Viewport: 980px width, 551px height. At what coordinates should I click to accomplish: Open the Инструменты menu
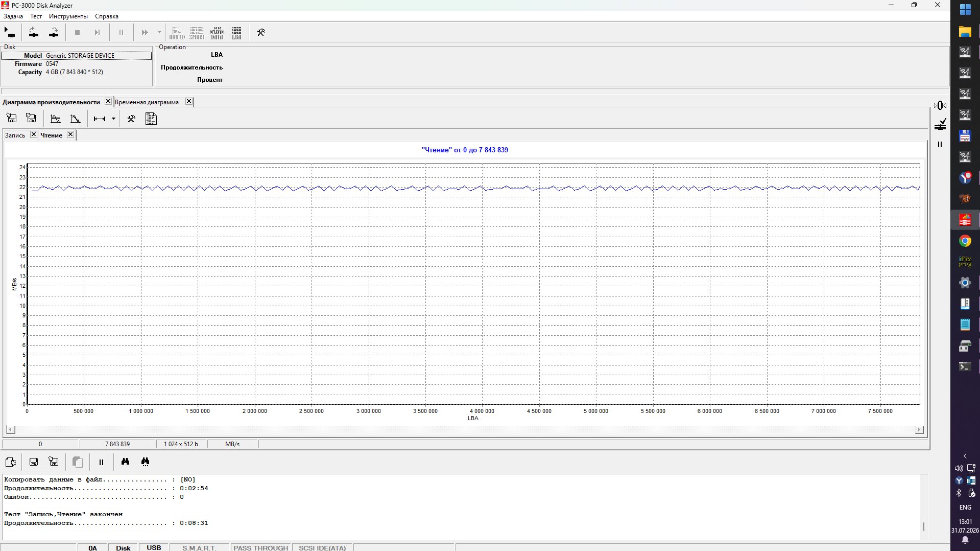pyautogui.click(x=68, y=16)
